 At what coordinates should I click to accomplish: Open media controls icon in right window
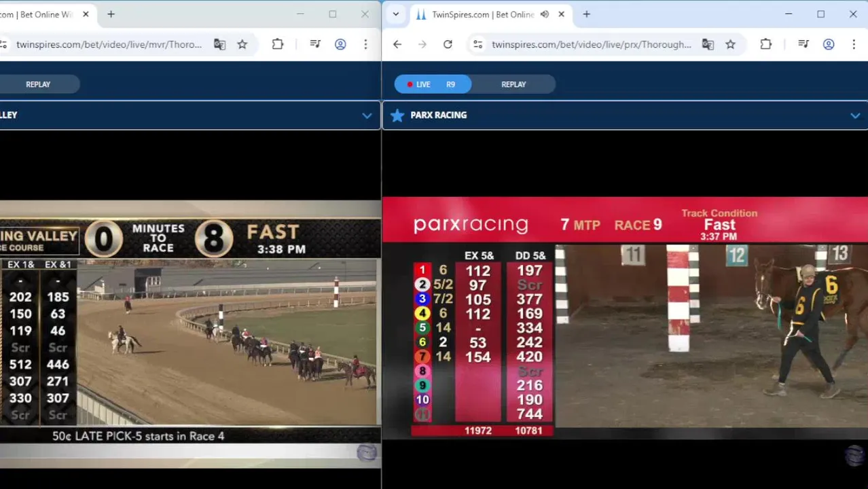click(x=803, y=44)
